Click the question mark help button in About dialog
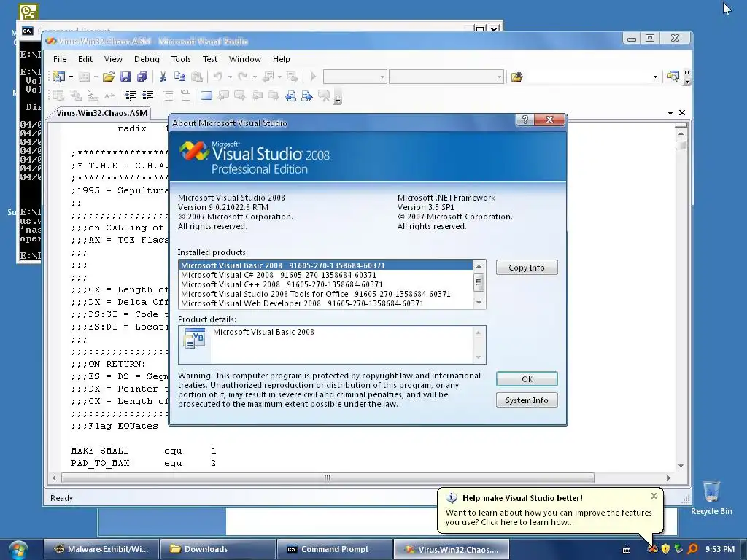This screenshot has width=747, height=560. [525, 120]
